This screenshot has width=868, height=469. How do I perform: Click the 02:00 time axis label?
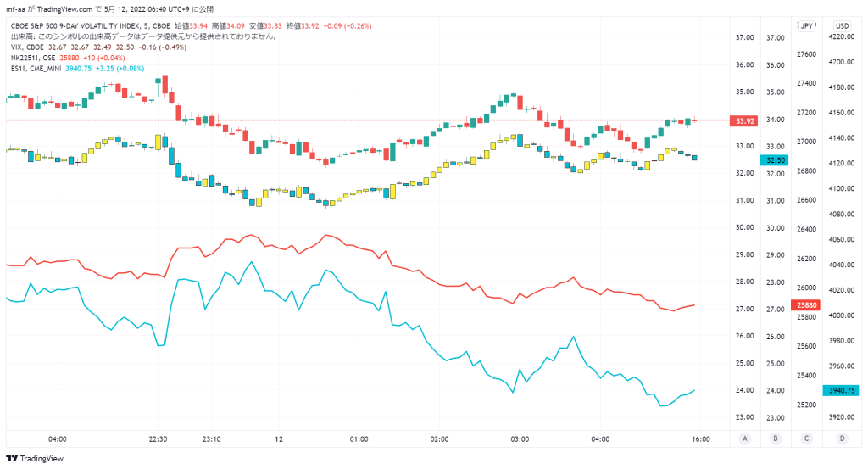coord(440,439)
